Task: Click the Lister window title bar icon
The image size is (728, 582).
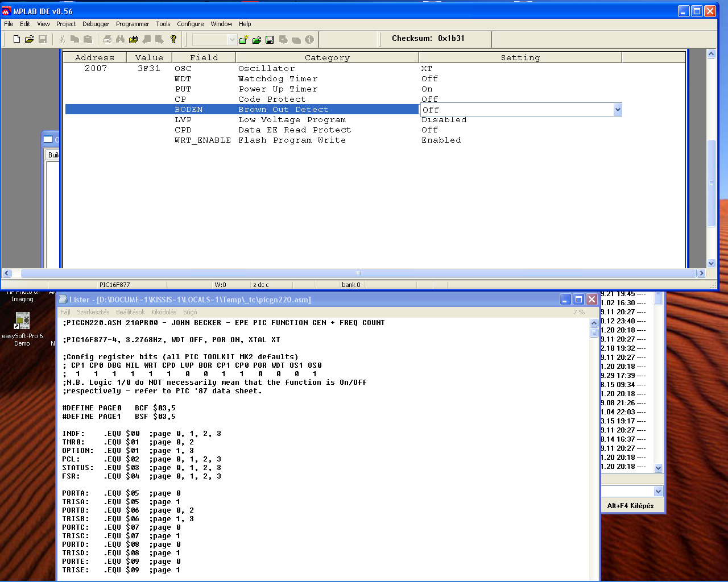Action: pyautogui.click(x=63, y=300)
